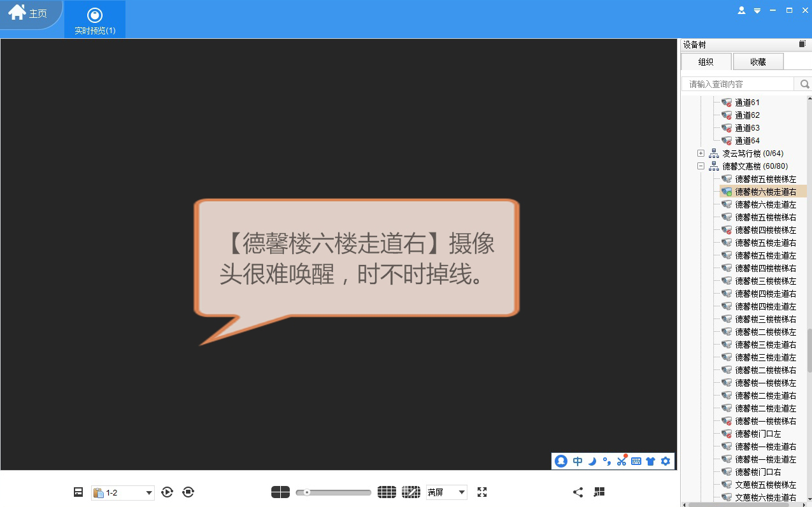
Task: Click offline camera icon of 德馨楼四楼楼梯左
Action: pos(726,230)
